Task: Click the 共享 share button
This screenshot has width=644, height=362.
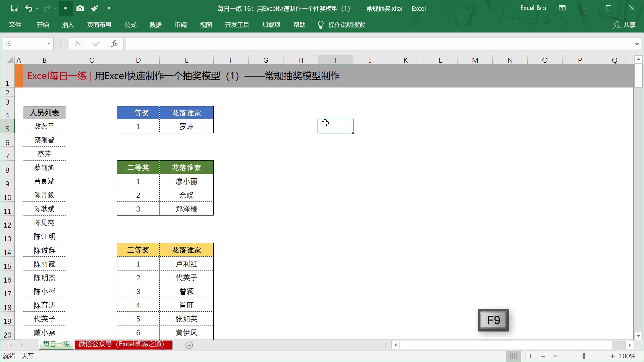Action: 629,24
